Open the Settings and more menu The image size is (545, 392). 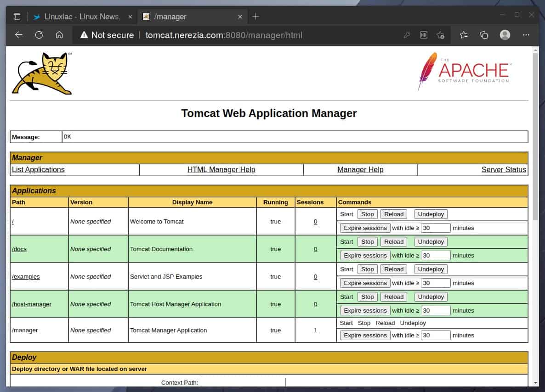526,35
